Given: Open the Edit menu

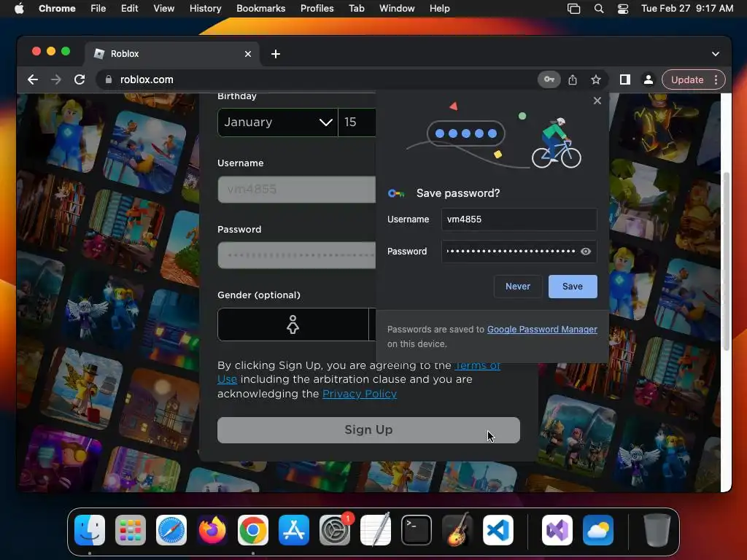Looking at the screenshot, I should [x=129, y=9].
